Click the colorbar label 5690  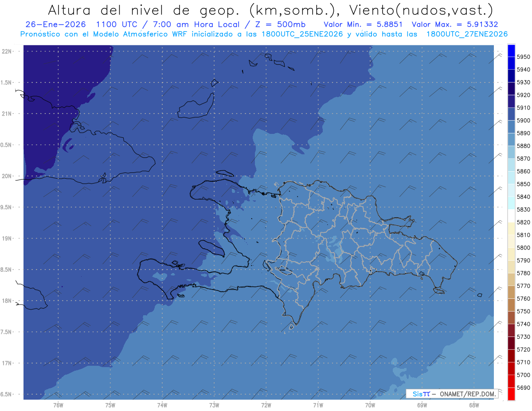pos(523,388)
